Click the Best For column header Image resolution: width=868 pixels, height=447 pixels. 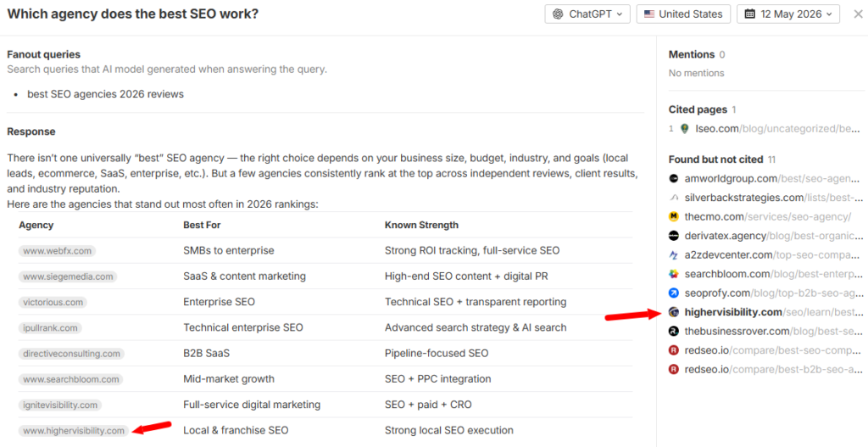point(202,225)
